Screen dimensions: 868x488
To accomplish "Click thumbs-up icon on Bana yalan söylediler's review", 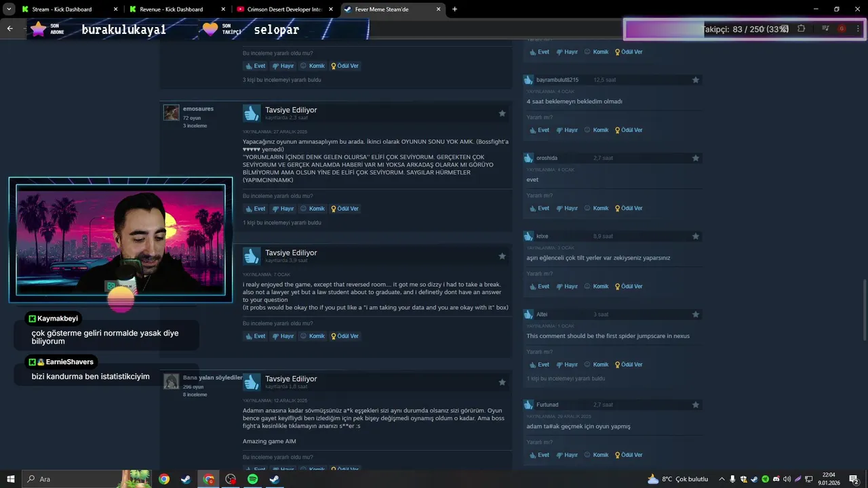I will pos(252,382).
